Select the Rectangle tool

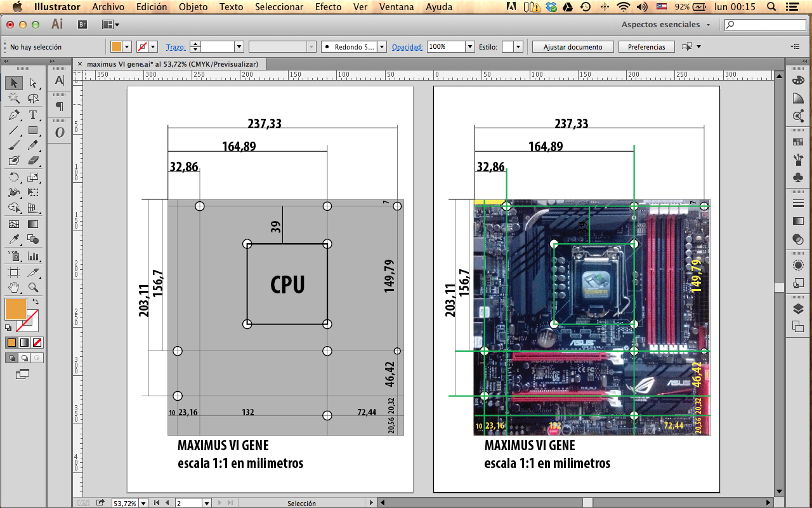point(33,130)
